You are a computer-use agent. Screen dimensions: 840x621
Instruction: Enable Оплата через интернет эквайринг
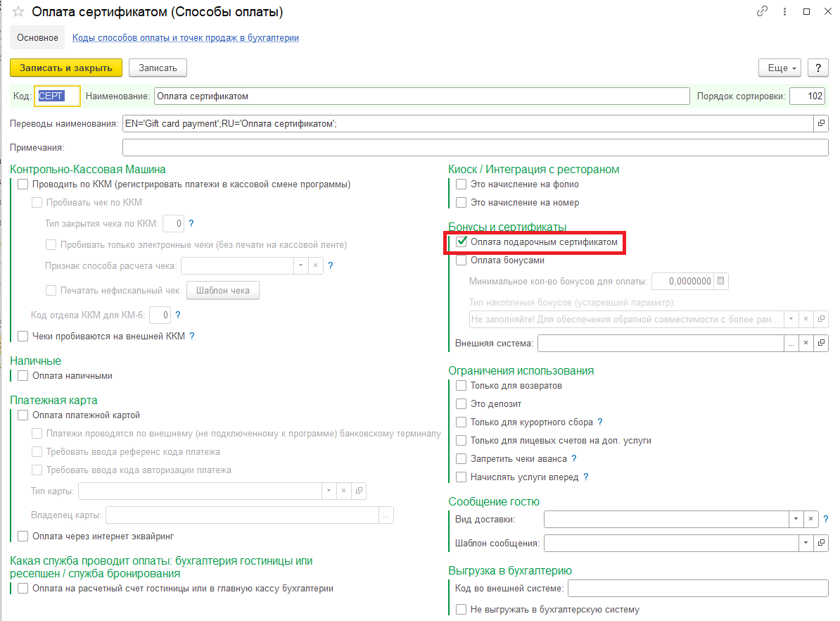pyautogui.click(x=23, y=537)
